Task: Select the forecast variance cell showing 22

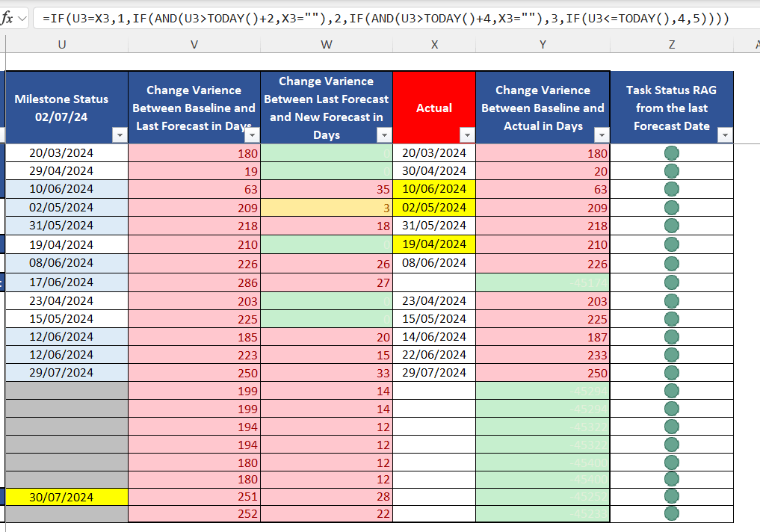Action: [327, 513]
